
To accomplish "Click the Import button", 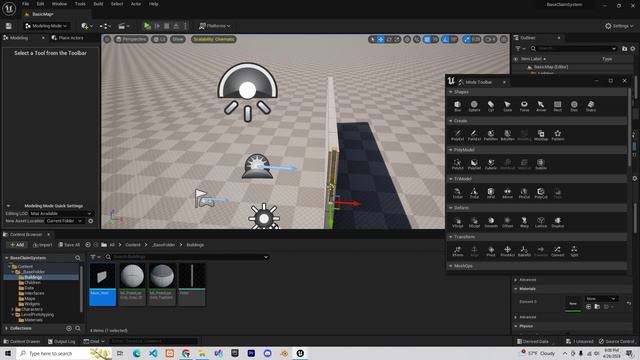I will point(42,245).
